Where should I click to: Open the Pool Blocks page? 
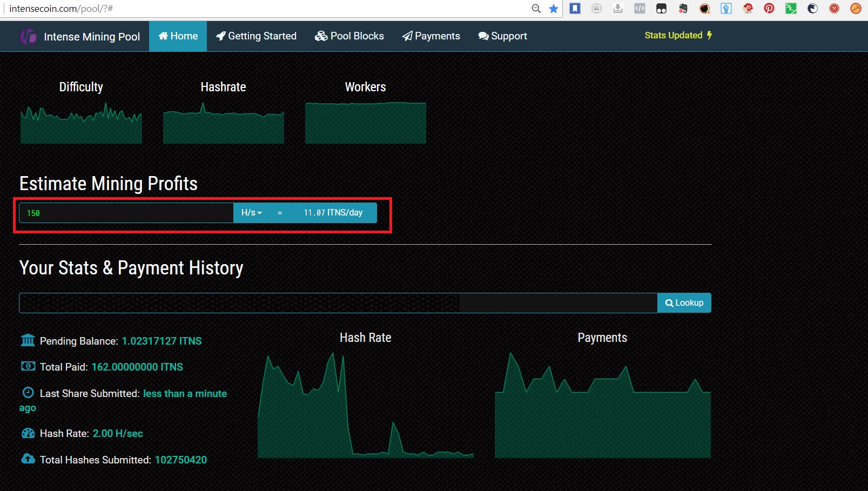coord(349,36)
